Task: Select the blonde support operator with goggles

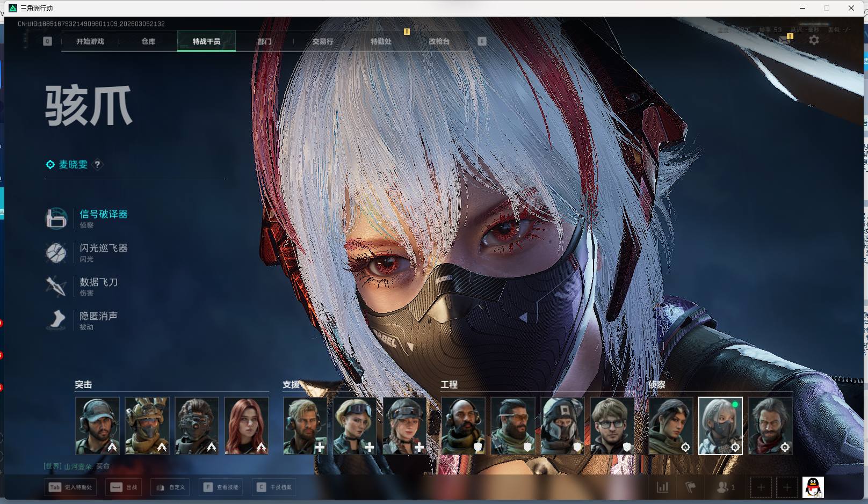Action: [355, 426]
